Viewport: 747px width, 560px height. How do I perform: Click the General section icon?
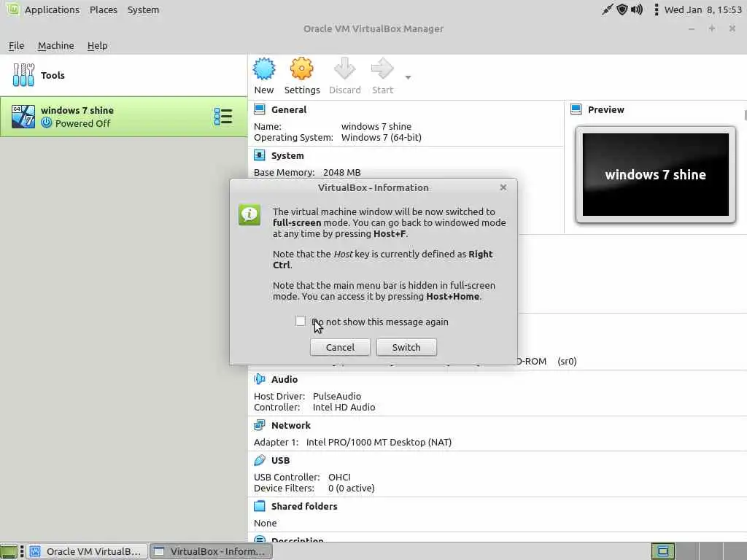coord(260,109)
